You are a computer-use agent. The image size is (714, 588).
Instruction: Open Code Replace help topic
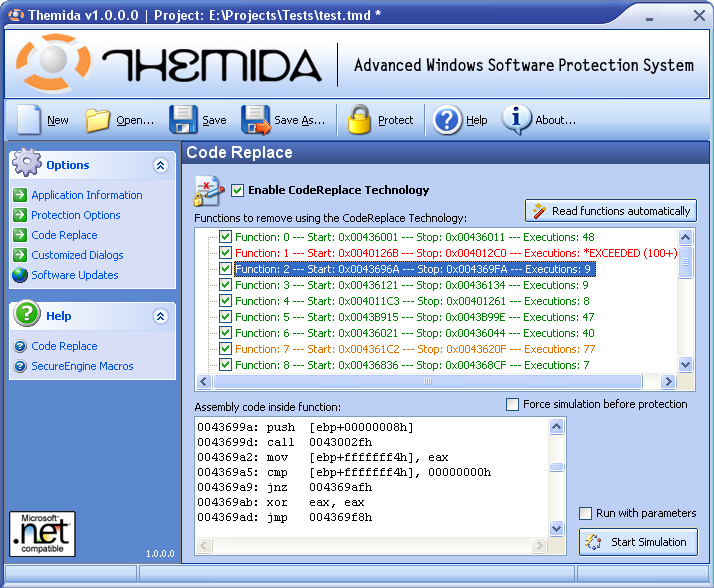pyautogui.click(x=64, y=346)
